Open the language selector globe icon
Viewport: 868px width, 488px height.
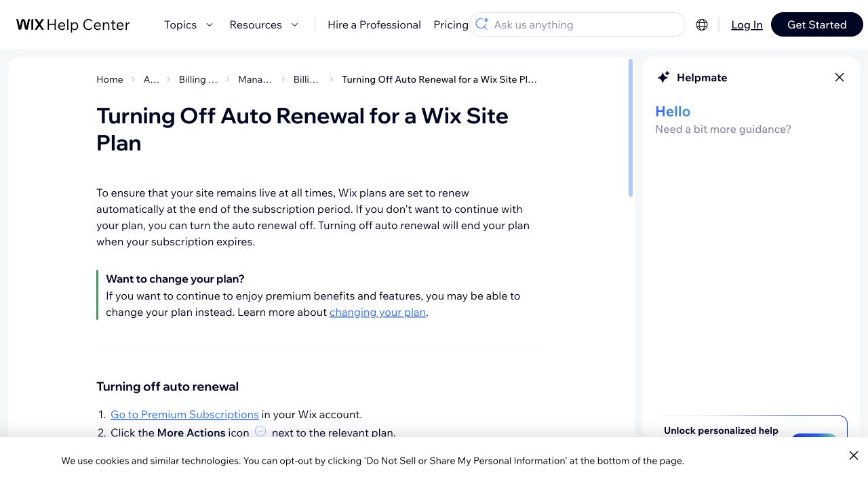click(x=702, y=24)
